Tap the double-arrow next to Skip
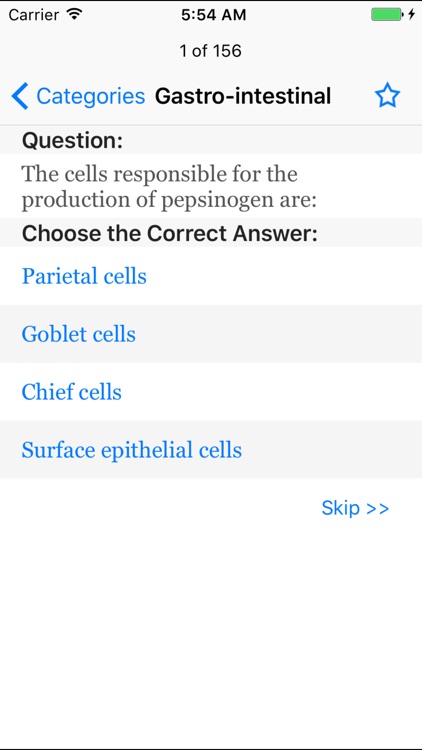 coord(378,508)
